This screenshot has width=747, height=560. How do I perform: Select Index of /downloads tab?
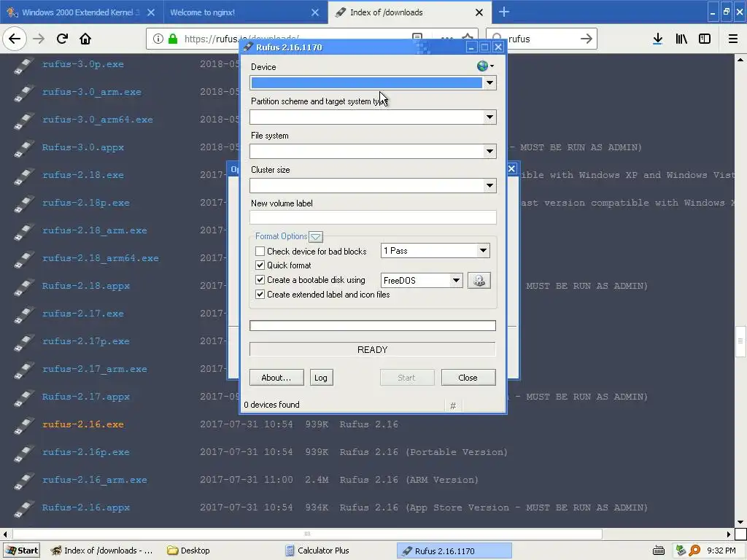[x=409, y=12]
